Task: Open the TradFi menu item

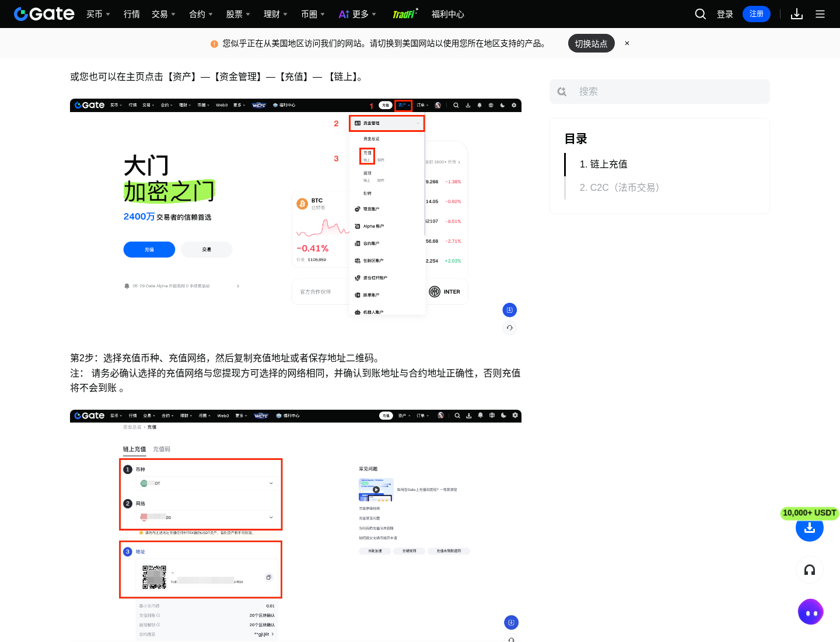Action: coord(405,13)
